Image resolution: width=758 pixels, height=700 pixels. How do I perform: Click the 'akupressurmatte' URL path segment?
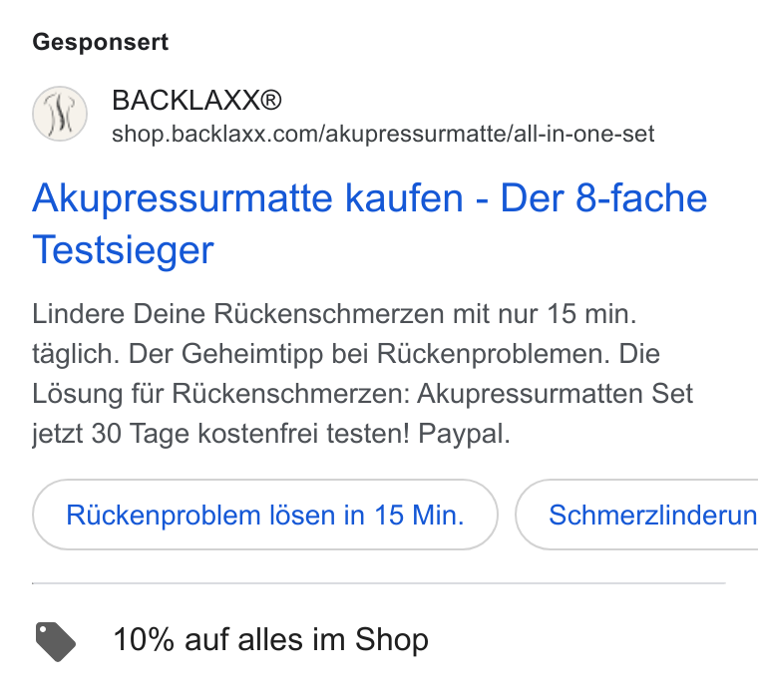(416, 134)
